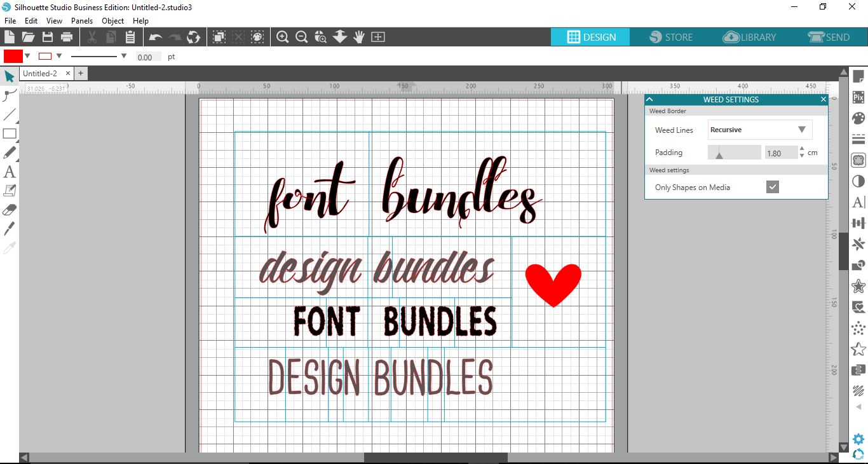868x464 pixels.
Task: Go to the DESIGN workspace
Action: (591, 37)
